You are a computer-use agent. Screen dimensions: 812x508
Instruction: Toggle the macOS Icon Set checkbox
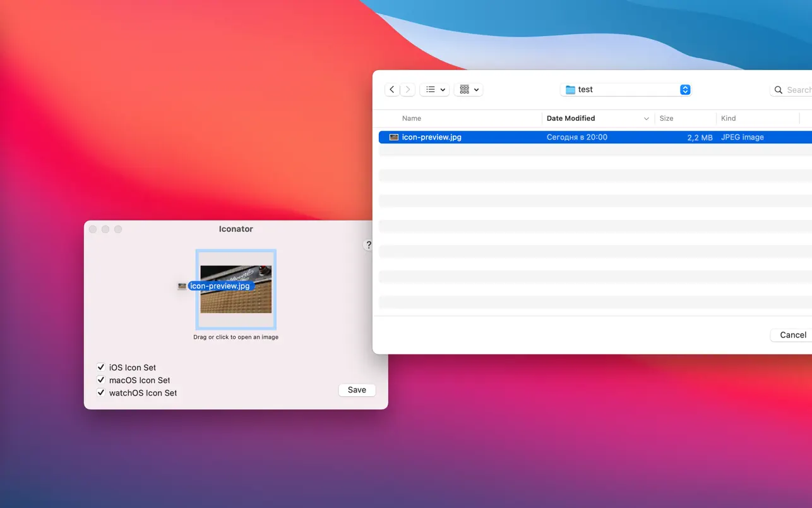click(101, 380)
